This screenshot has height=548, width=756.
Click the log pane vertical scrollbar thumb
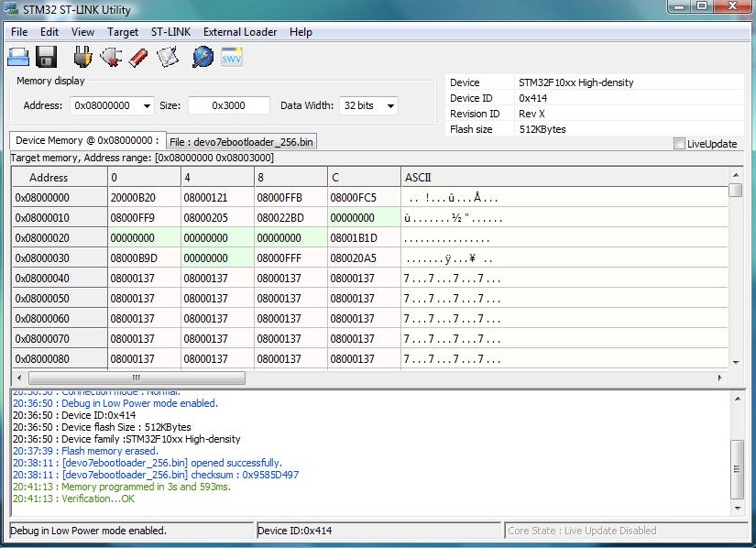[x=737, y=469]
